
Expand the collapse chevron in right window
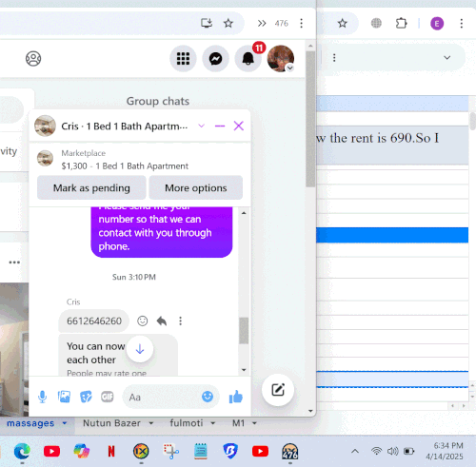(446, 58)
